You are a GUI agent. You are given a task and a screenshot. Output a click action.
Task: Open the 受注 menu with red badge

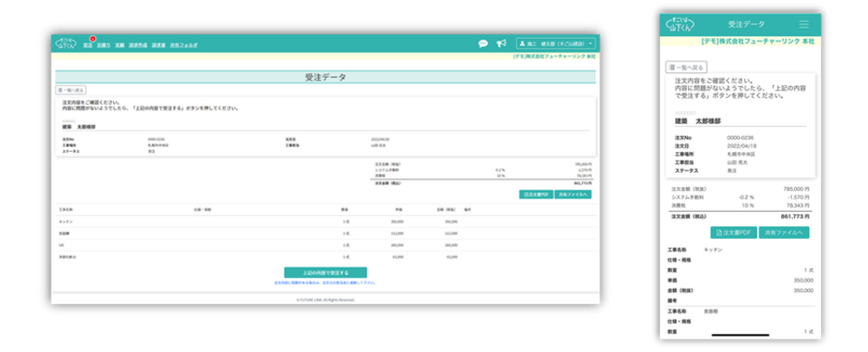(x=88, y=45)
